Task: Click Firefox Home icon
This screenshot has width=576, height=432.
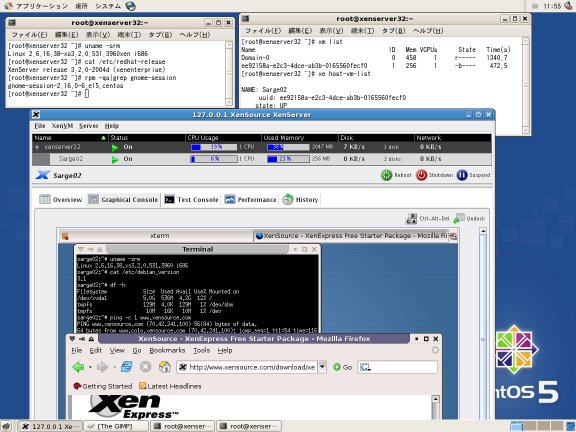Action: tap(165, 366)
